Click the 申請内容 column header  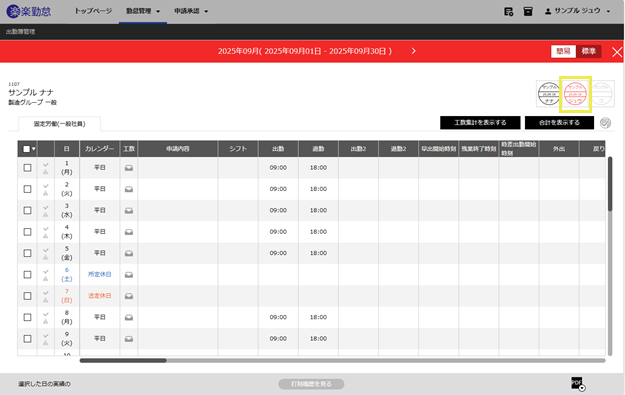pos(178,149)
